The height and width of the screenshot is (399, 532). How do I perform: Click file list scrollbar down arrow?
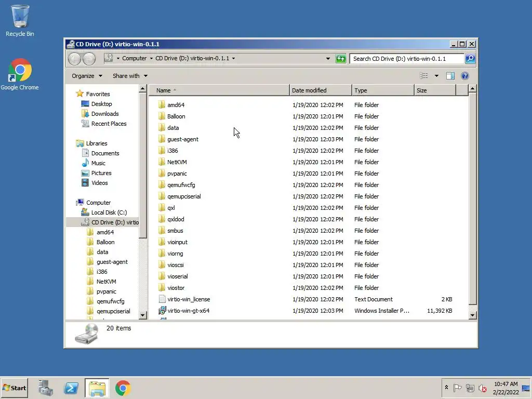(472, 315)
